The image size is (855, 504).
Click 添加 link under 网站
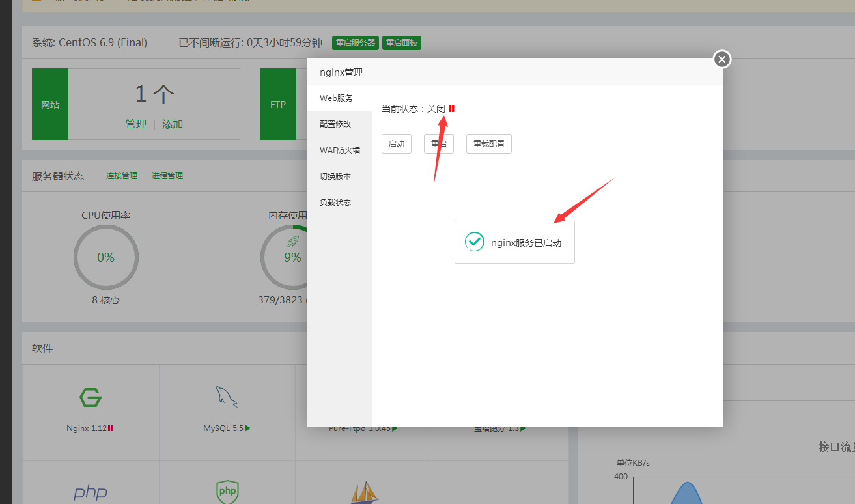click(x=173, y=124)
